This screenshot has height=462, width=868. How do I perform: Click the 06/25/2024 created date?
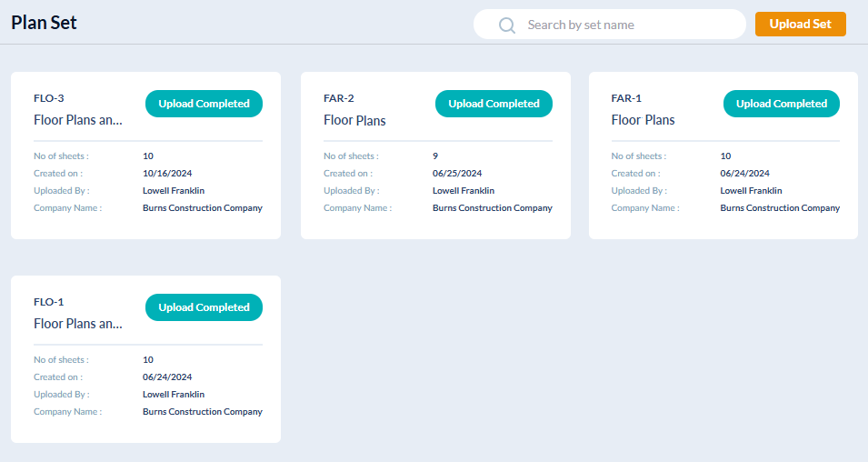click(457, 174)
